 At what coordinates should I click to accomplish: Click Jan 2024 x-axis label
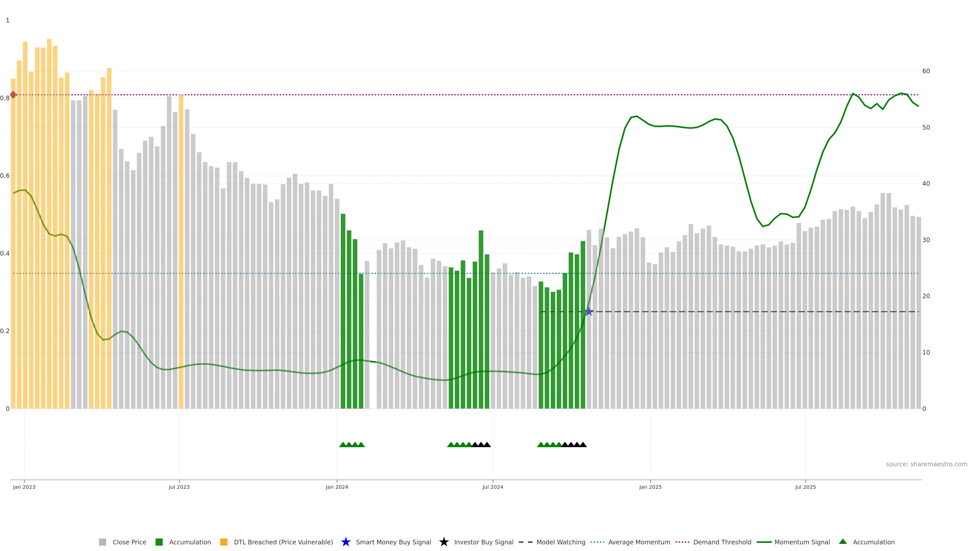337,487
